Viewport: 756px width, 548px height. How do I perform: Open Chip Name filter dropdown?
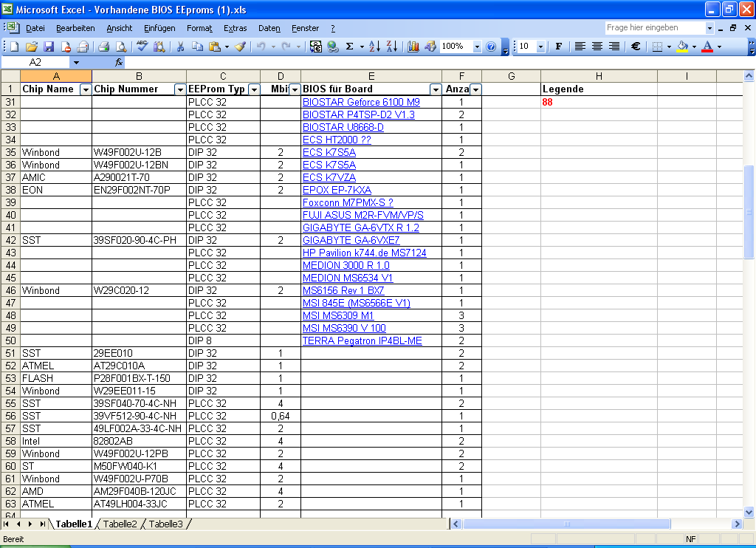point(86,89)
